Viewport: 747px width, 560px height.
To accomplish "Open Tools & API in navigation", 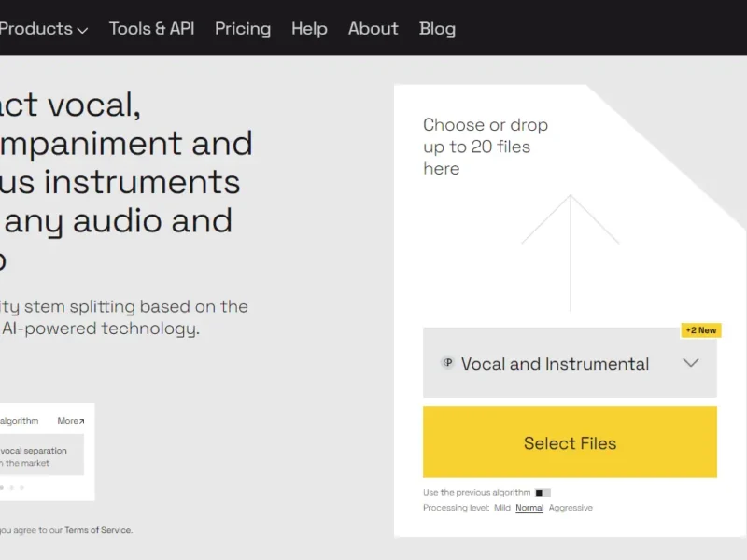I will click(151, 28).
